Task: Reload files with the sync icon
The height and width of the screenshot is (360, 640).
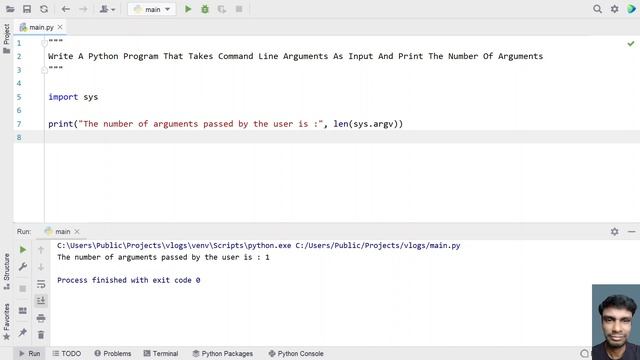Action: 44,9
